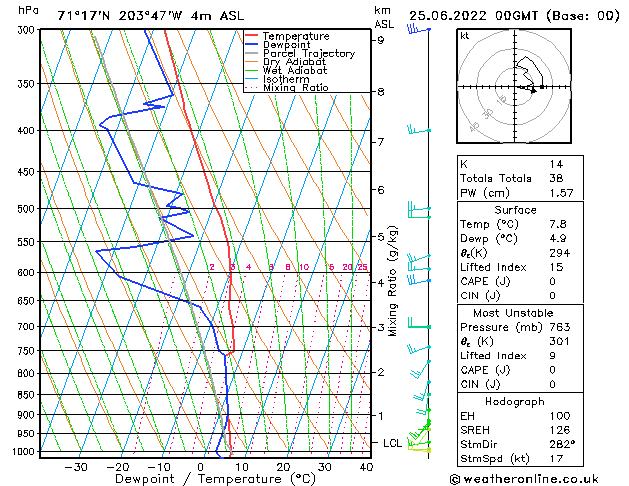Click the station coordinates '71°17'N 203°47'W 4m ASL'
Screen dimensions: 629x486
(x=150, y=16)
